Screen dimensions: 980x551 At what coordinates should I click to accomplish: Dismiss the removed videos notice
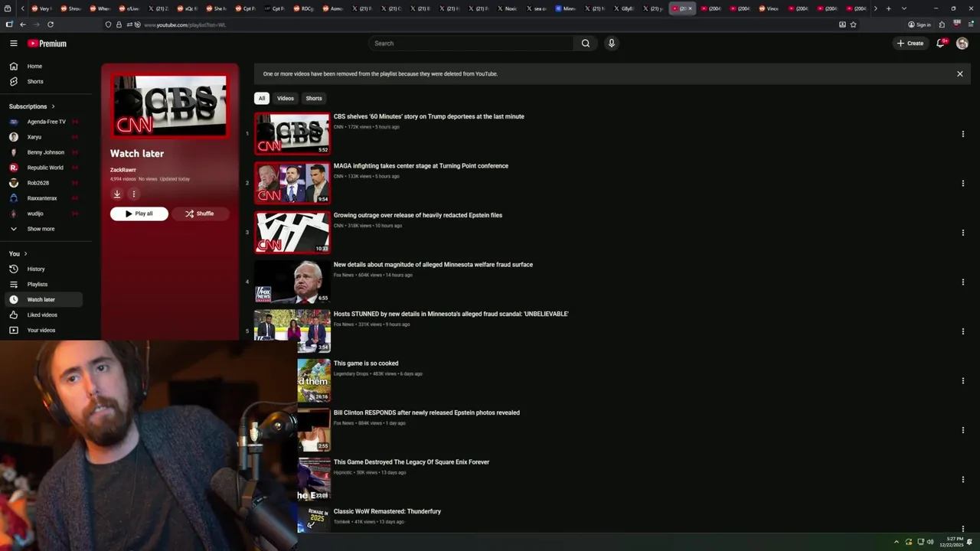[959, 74]
